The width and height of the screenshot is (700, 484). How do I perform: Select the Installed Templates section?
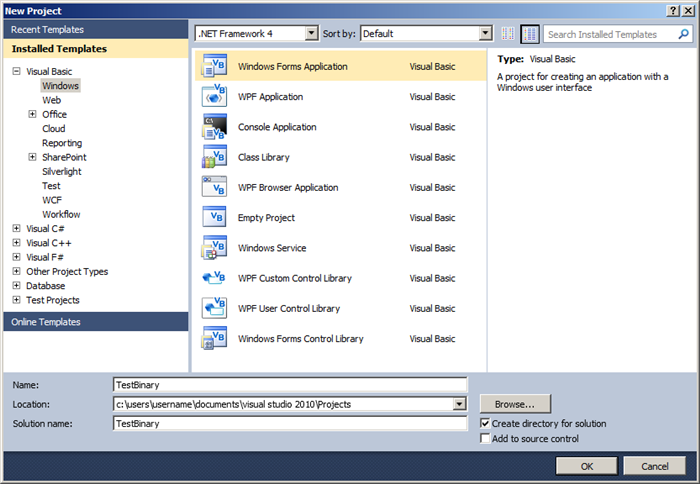point(96,49)
